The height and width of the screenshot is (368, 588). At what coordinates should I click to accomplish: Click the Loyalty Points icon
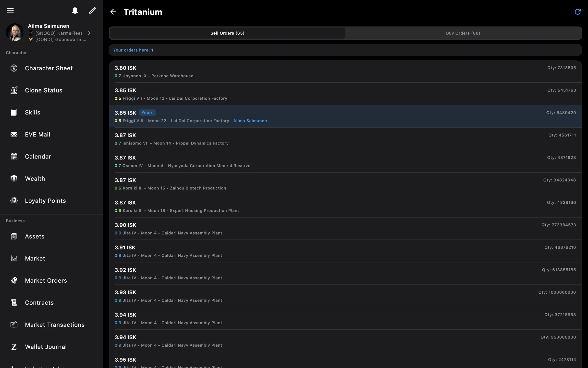14,200
